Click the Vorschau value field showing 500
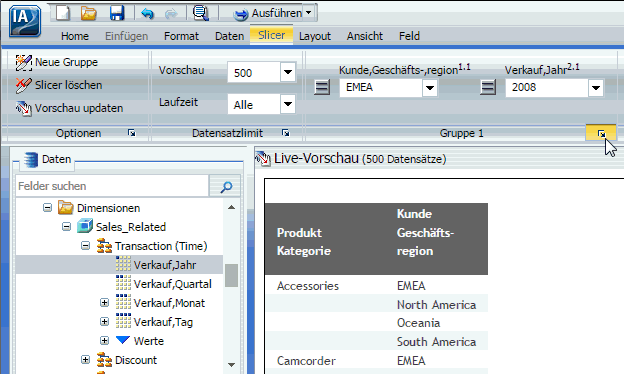 click(254, 73)
